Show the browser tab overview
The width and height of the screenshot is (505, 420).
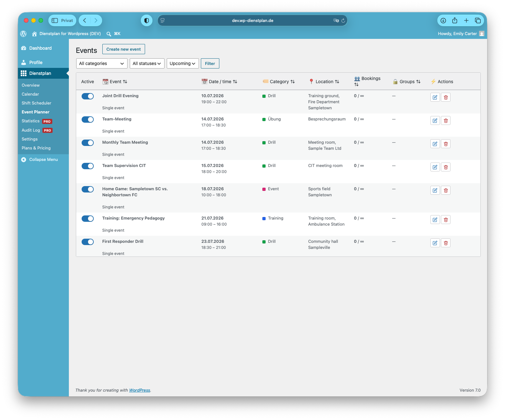pos(478,20)
